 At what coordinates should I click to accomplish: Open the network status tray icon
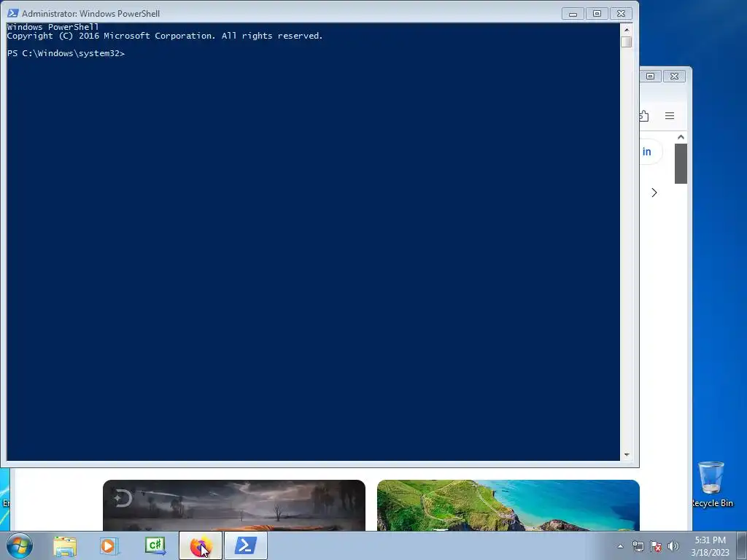tap(638, 546)
